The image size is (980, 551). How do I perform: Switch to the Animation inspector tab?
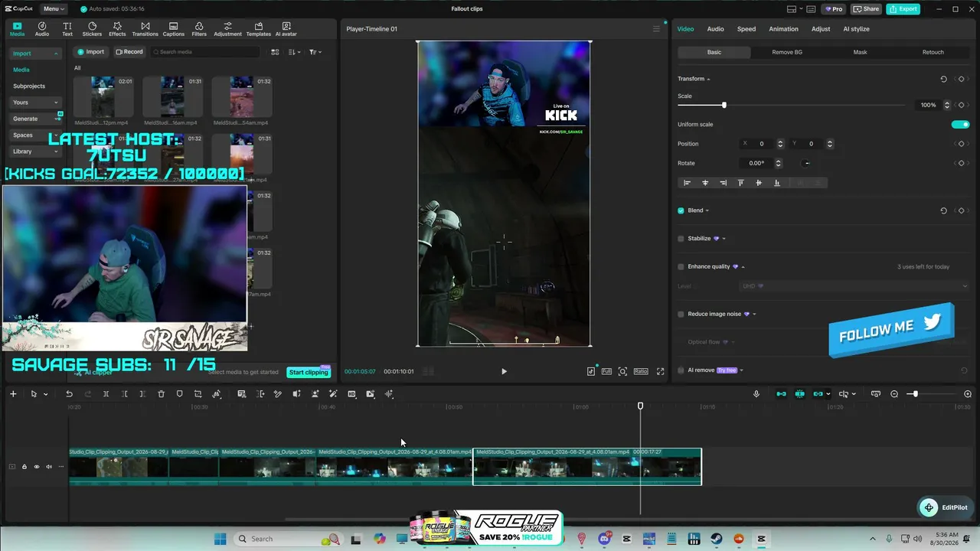point(783,29)
